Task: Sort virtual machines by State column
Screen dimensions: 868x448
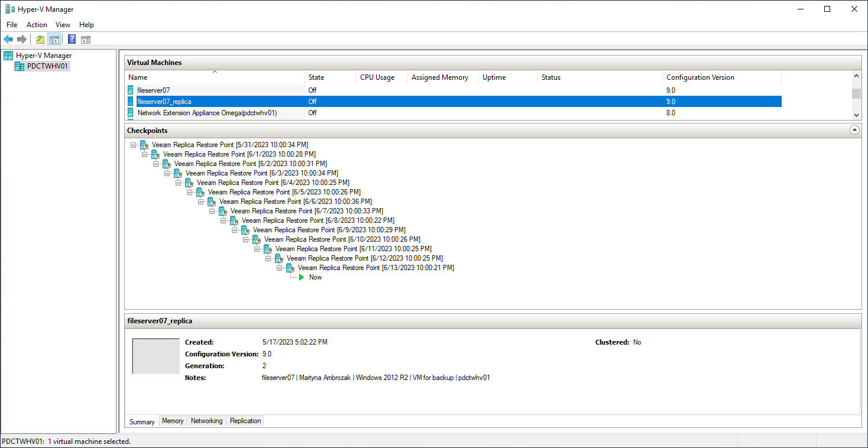Action: (331, 77)
